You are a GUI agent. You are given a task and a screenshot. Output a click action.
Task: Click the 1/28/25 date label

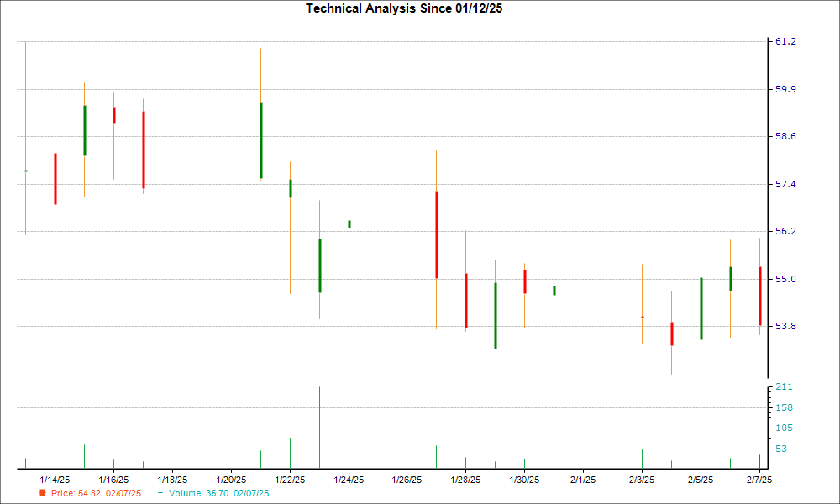465,480
